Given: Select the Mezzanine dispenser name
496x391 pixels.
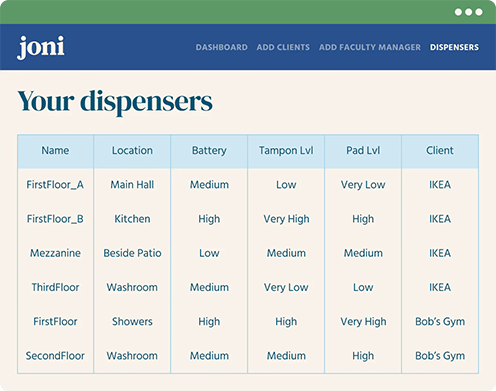Looking at the screenshot, I should pyautogui.click(x=55, y=253).
